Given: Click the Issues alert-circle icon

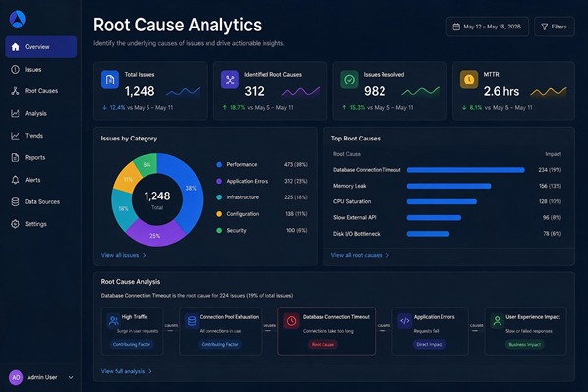Looking at the screenshot, I should (x=15, y=70).
